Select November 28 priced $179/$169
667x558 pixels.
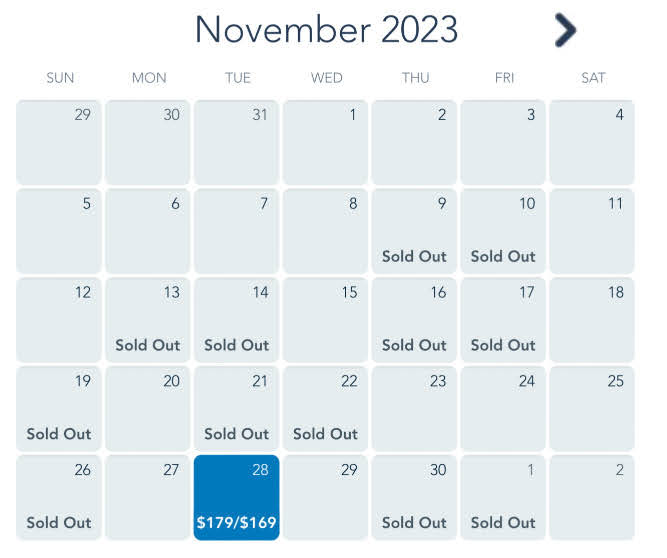(x=237, y=497)
